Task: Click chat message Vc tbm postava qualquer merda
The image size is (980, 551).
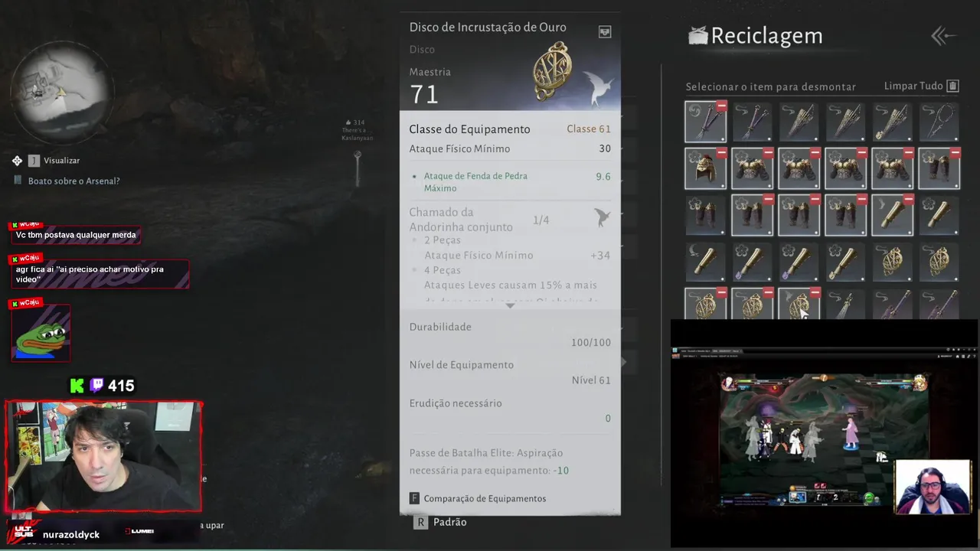Action: pyautogui.click(x=76, y=235)
